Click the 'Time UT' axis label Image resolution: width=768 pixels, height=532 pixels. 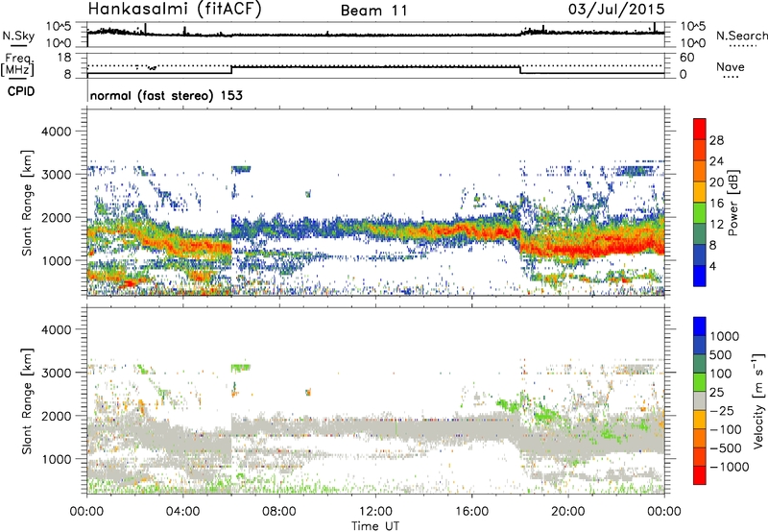[x=375, y=526]
